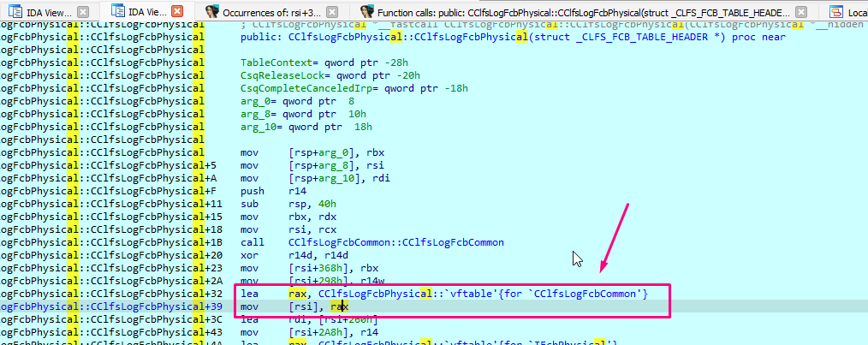Close the active IDA View tab
The width and height of the screenshot is (868, 345).
178,11
